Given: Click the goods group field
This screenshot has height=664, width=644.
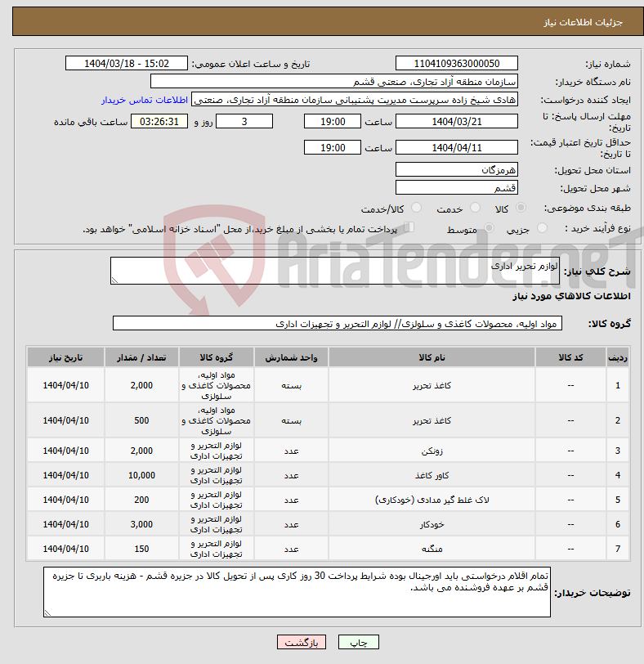Looking at the screenshot, I should tap(338, 324).
